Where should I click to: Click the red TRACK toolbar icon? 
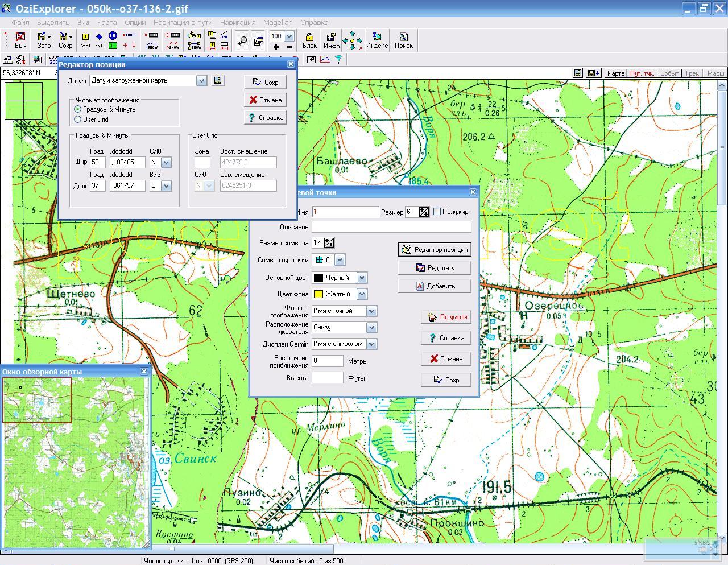pos(130,35)
